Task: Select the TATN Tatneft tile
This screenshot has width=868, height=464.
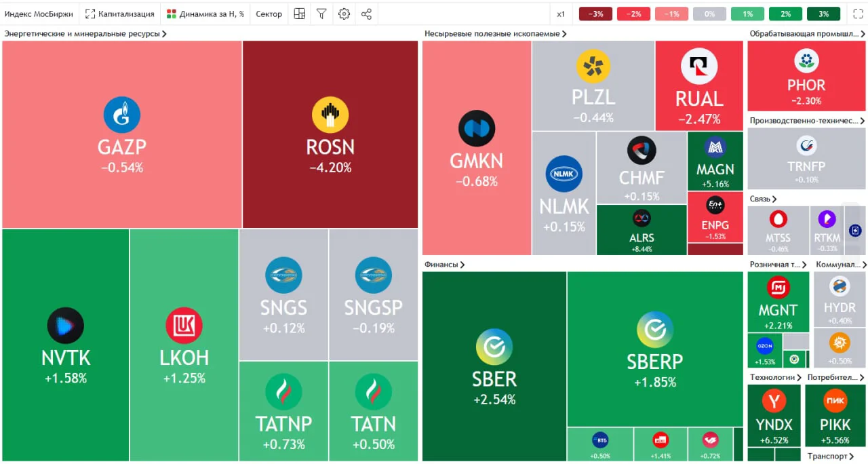Action: pos(374,411)
